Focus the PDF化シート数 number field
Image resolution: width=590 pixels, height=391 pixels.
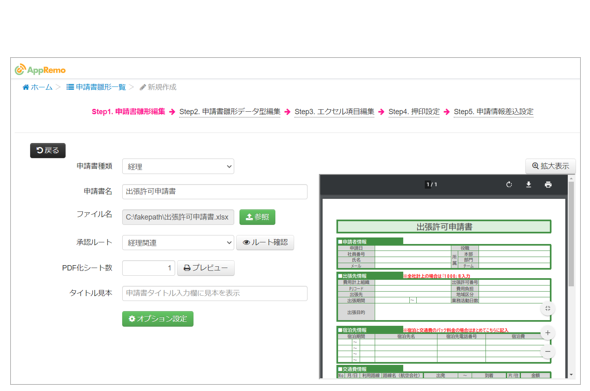149,268
